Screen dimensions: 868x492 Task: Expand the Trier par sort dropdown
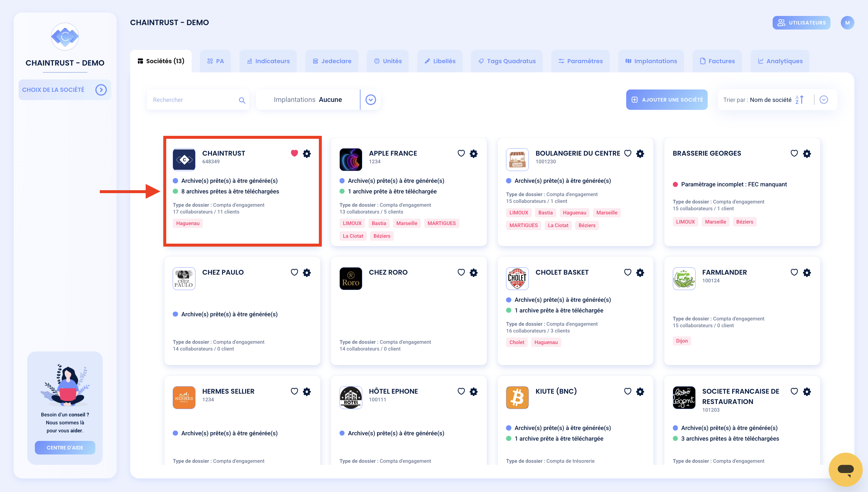(x=823, y=100)
